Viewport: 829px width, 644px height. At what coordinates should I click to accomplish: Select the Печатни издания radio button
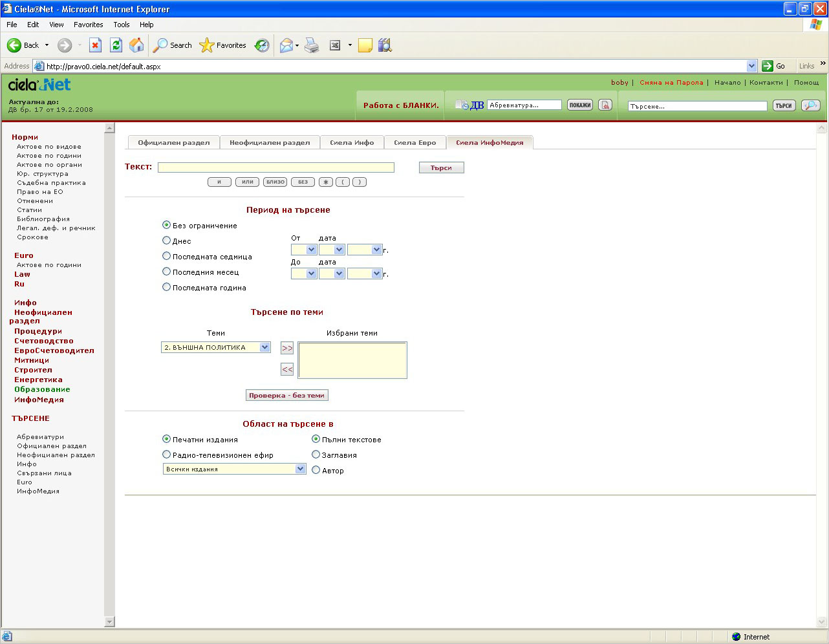tap(166, 439)
